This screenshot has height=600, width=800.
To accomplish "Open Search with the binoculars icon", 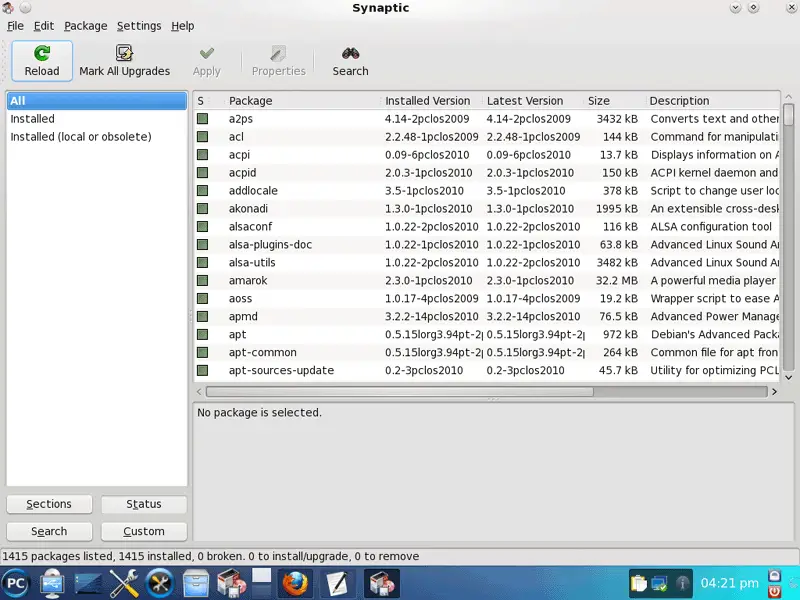I will point(351,61).
